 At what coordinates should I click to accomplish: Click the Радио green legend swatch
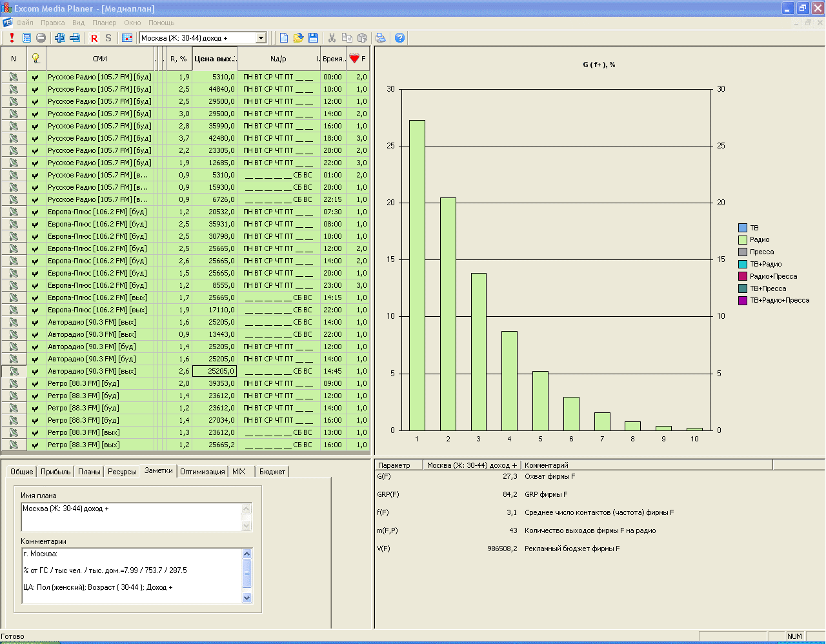tap(742, 240)
